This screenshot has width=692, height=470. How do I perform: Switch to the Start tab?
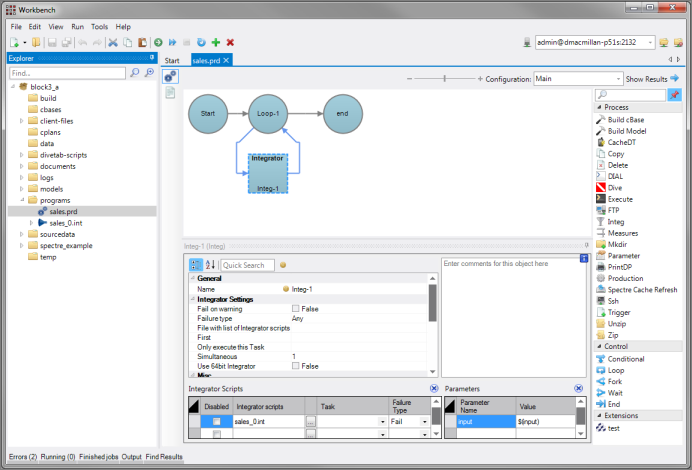tap(172, 60)
